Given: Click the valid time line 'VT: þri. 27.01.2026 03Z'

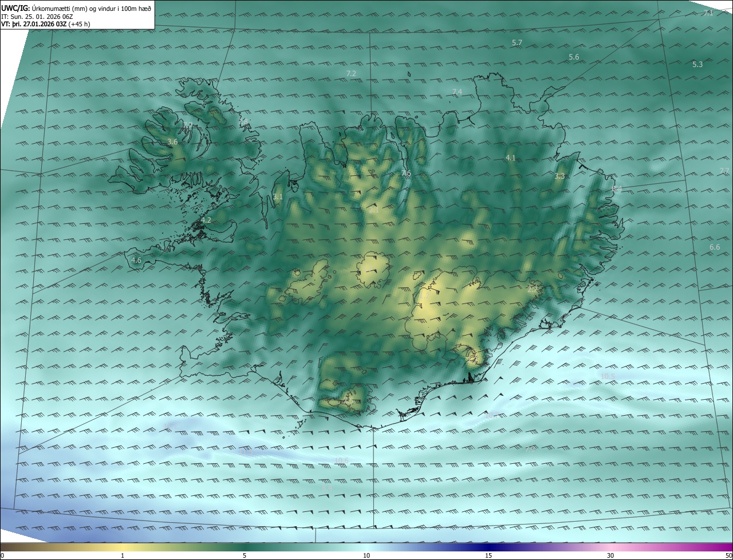Looking at the screenshot, I should tap(34, 24).
